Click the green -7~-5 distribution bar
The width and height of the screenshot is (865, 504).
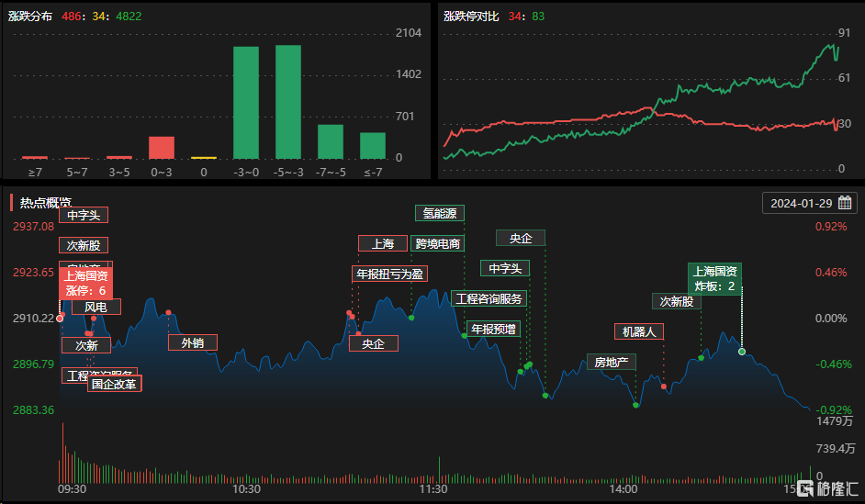331,141
